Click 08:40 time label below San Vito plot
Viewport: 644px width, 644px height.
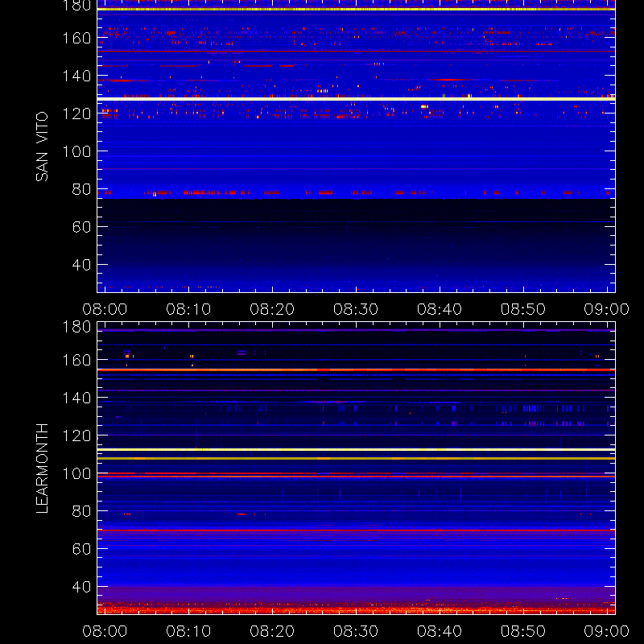click(440, 309)
